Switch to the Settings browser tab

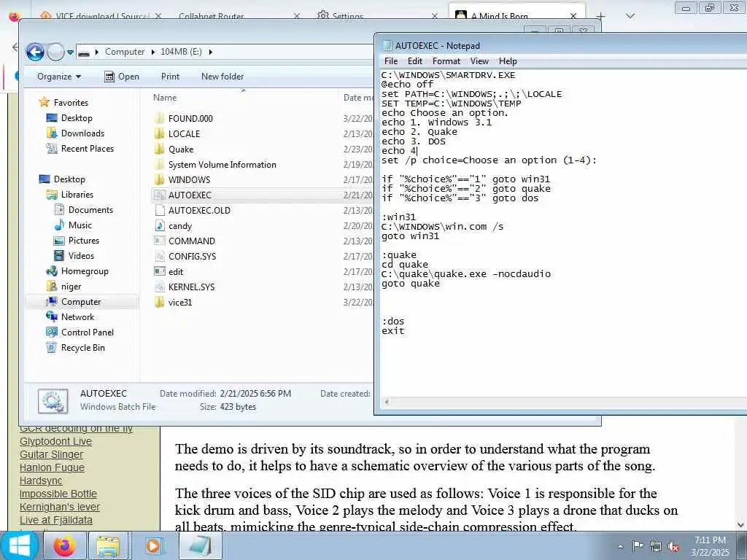(x=376, y=15)
